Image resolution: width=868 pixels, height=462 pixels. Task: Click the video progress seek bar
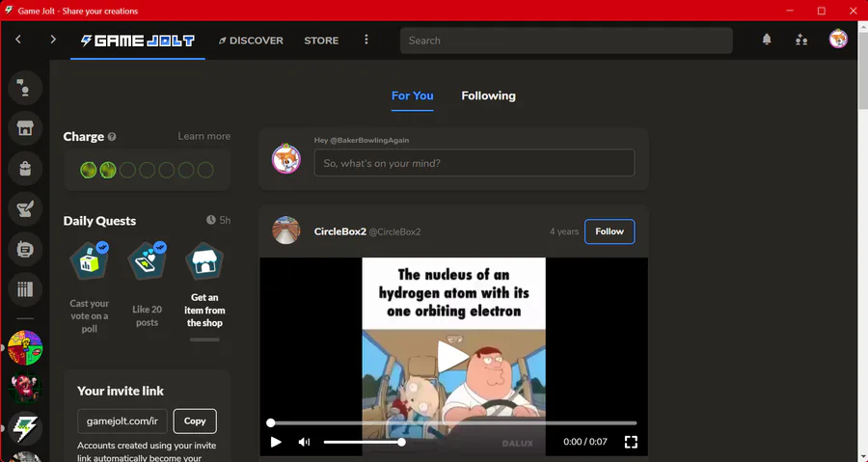click(x=453, y=422)
